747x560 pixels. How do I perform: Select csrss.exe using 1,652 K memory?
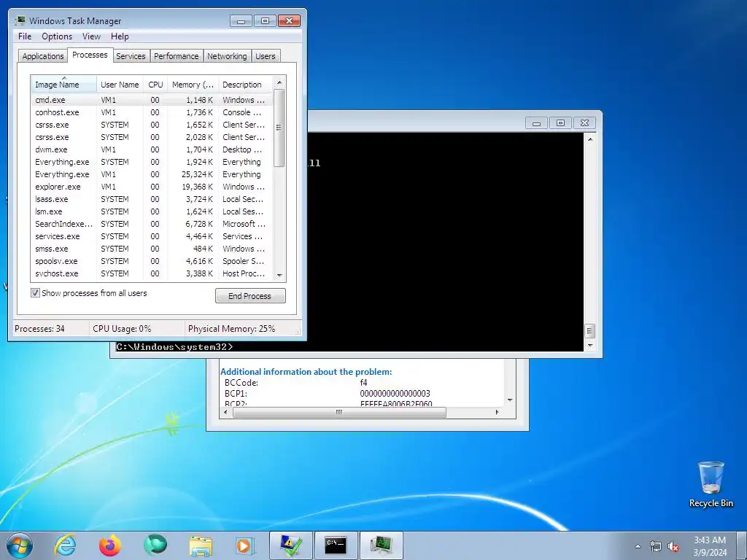tap(152, 125)
